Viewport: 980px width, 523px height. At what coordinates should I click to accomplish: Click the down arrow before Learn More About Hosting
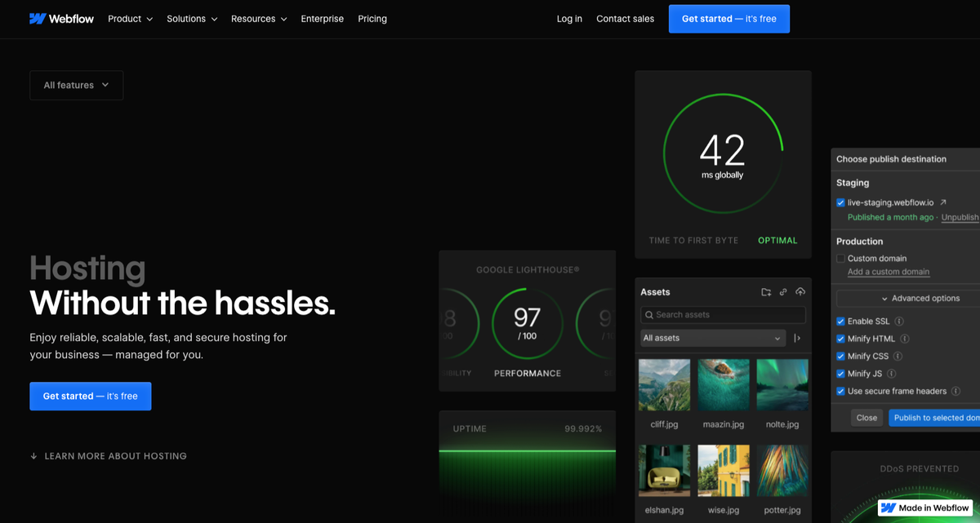tap(33, 456)
